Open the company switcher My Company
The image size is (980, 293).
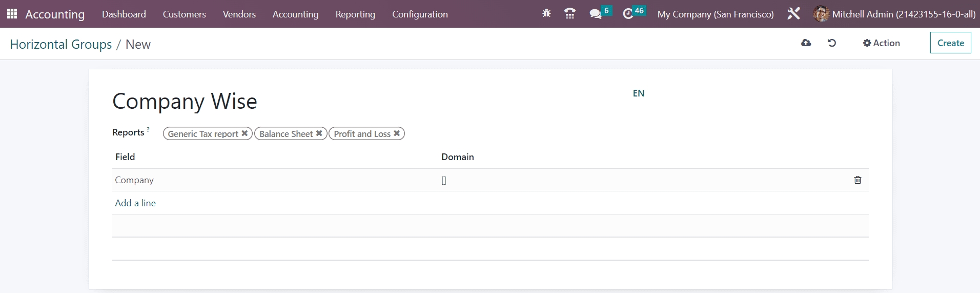click(x=716, y=14)
